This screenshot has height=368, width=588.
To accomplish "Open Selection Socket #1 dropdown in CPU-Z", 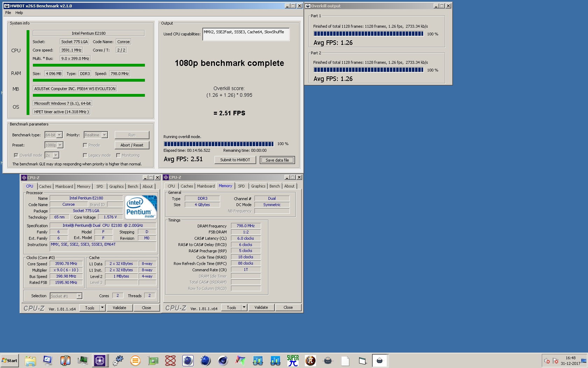I will [66, 296].
